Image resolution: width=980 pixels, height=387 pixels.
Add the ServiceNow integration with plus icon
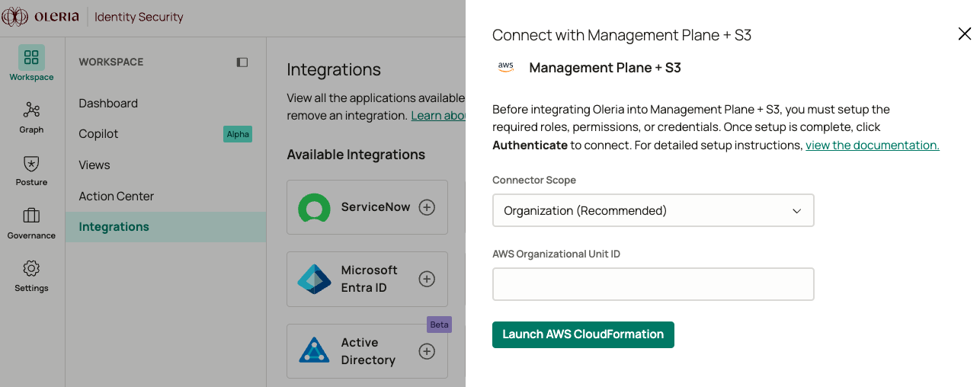coord(427,207)
